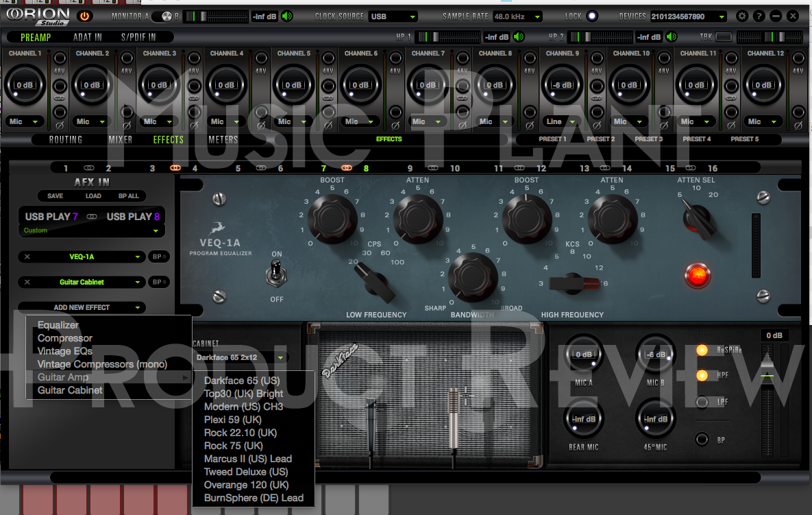Link effect channels 9 and 10
This screenshot has width=812, height=515.
coord(433,168)
